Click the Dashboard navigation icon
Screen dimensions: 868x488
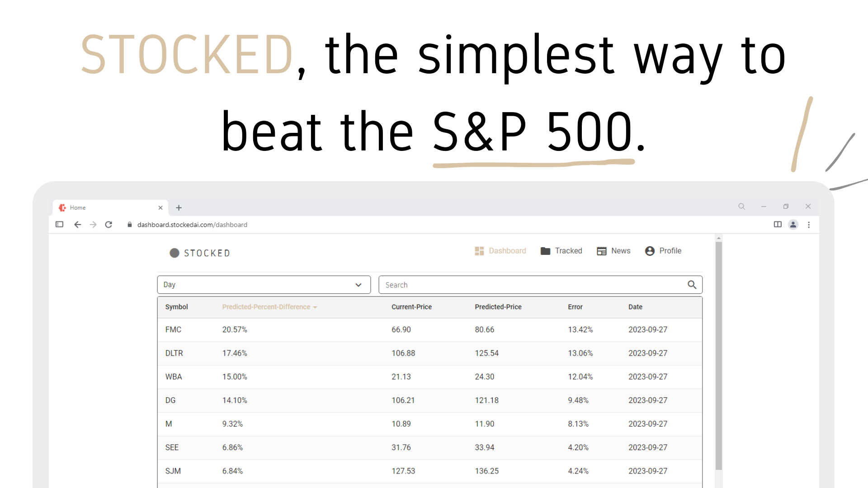coord(479,250)
